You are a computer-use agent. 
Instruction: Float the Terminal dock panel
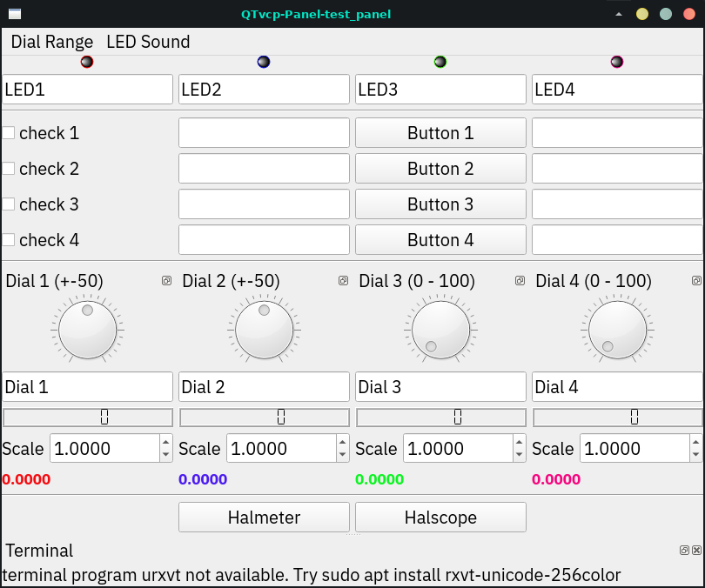685,551
